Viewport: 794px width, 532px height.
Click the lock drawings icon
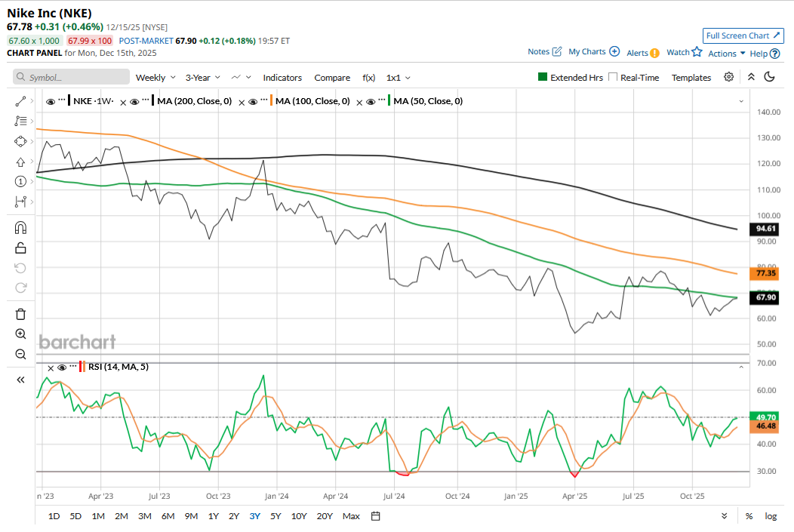pyautogui.click(x=20, y=248)
